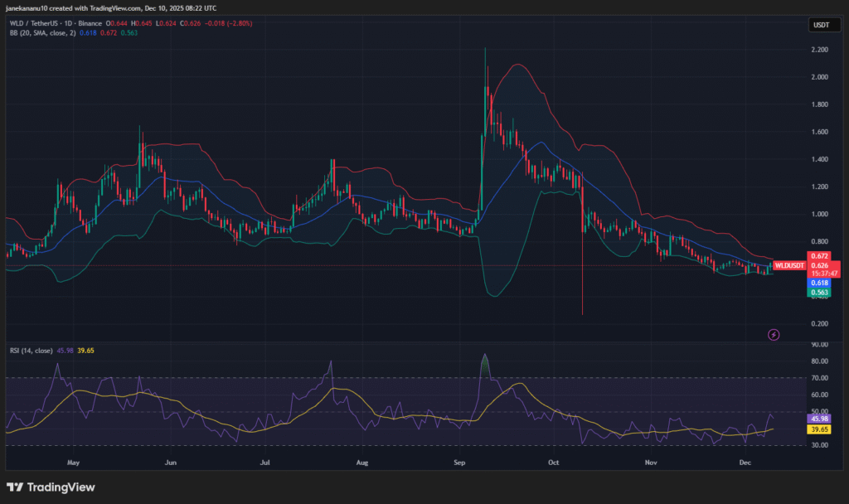Click the purple 45.98 RSI value label

pyautogui.click(x=819, y=419)
